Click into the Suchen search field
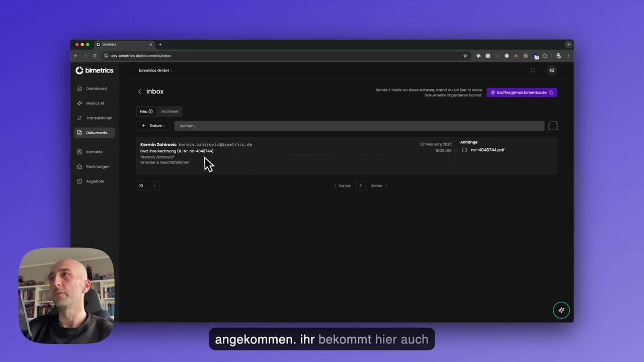This screenshot has height=362, width=644. click(359, 126)
